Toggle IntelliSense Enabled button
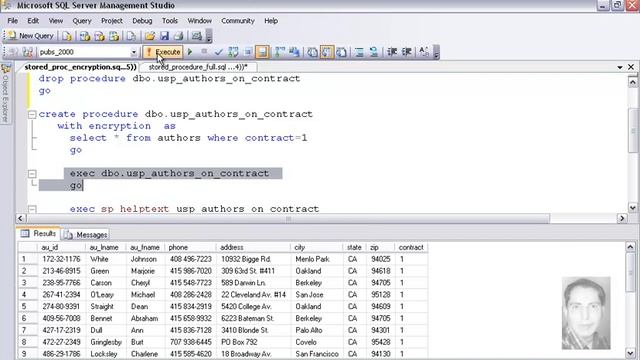This screenshot has height=360, width=640. click(262, 52)
